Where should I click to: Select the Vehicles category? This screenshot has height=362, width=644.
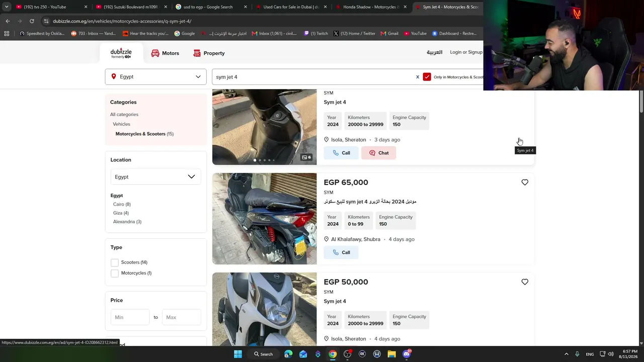coord(121,124)
